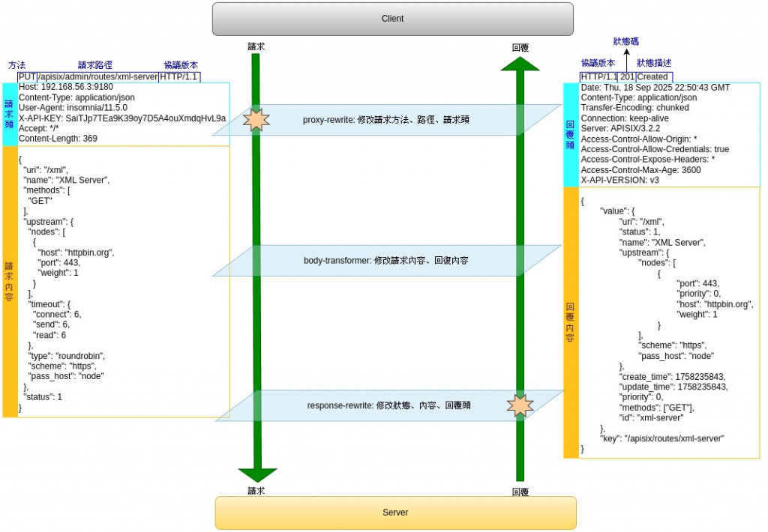This screenshot has width=768, height=532.
Task: Click the User-Agent: insomnia/11.5.0 header
Action: [x=73, y=108]
